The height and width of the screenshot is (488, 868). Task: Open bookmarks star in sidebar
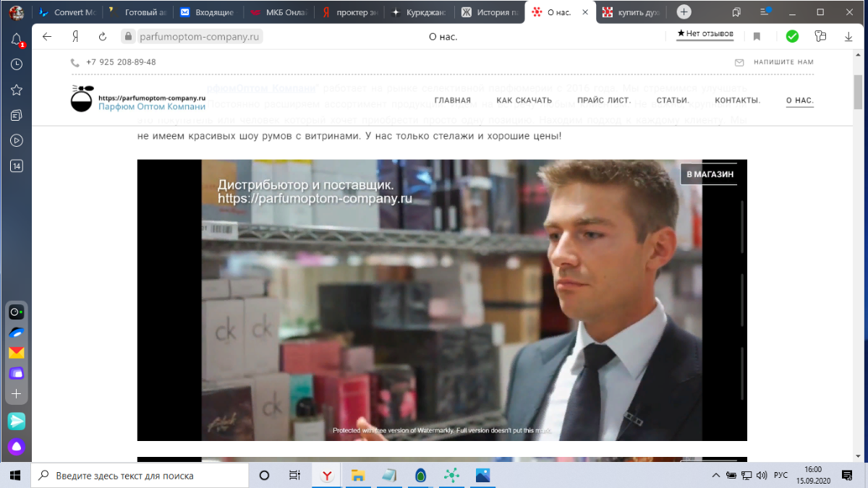tap(16, 90)
